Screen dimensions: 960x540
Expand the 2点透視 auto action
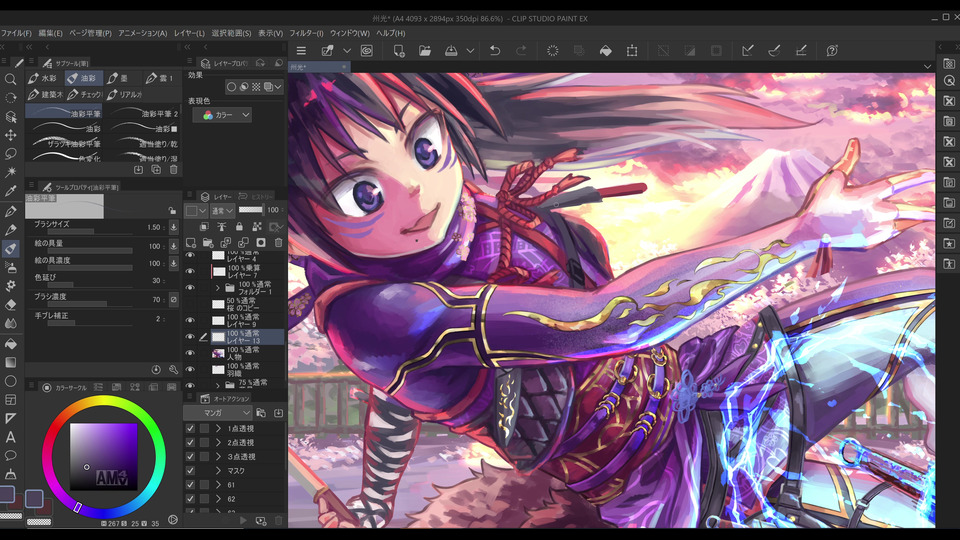coord(218,442)
